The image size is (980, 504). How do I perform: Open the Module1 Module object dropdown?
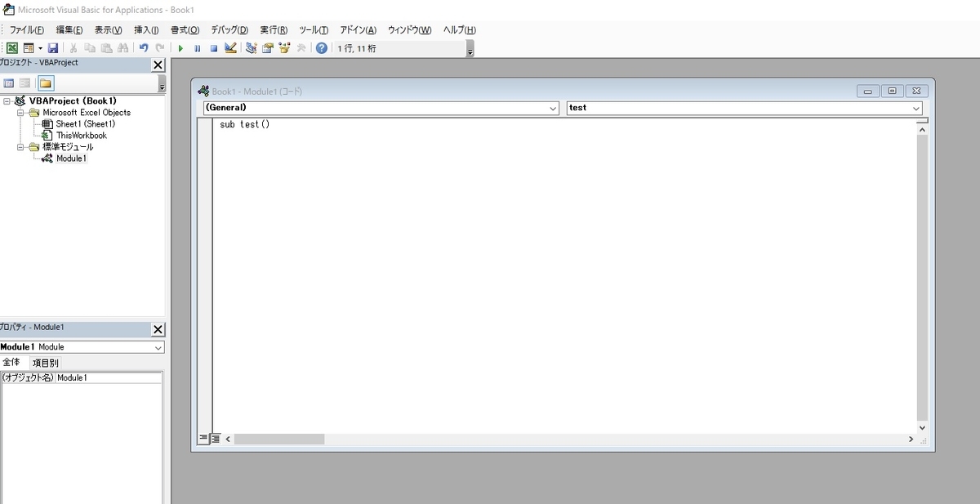point(158,347)
